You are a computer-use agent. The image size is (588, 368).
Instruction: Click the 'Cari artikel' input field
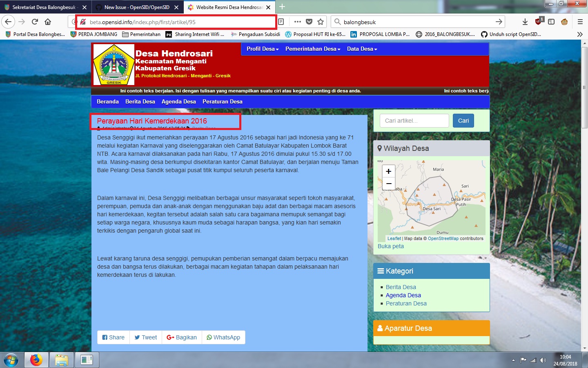tap(414, 121)
